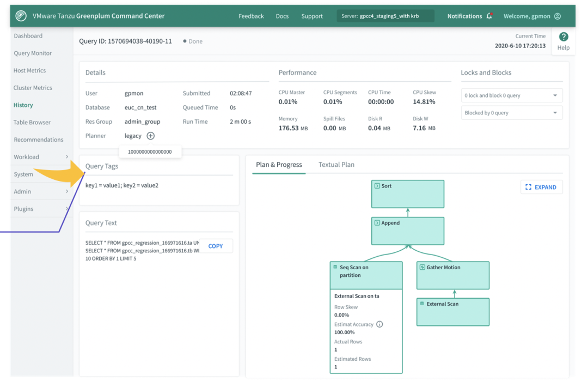Go to Dashboard in sidebar
This screenshot has height=387, width=588.
pos(28,35)
